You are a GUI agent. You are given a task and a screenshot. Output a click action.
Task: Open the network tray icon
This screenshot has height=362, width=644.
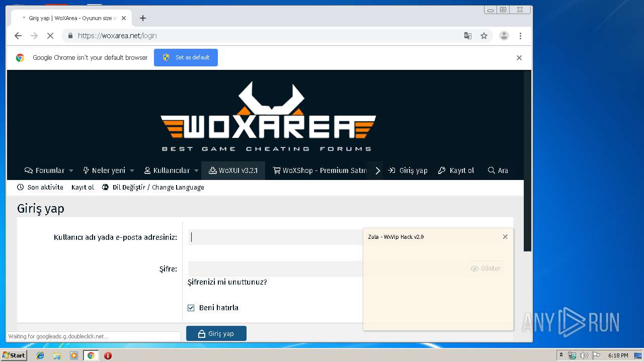[x=572, y=355]
